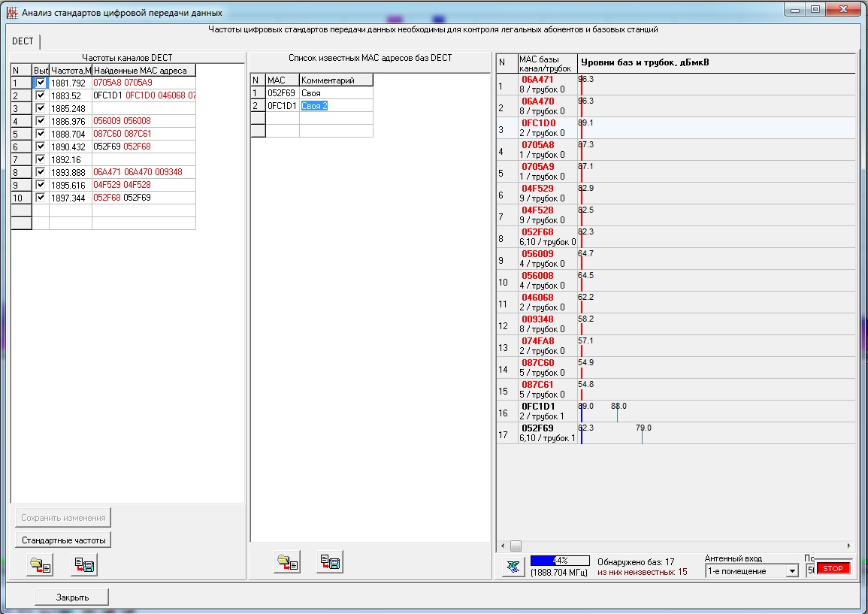The width and height of the screenshot is (868, 614).
Task: Toggle checkbox for 1897.344 frequency
Action: pos(41,197)
